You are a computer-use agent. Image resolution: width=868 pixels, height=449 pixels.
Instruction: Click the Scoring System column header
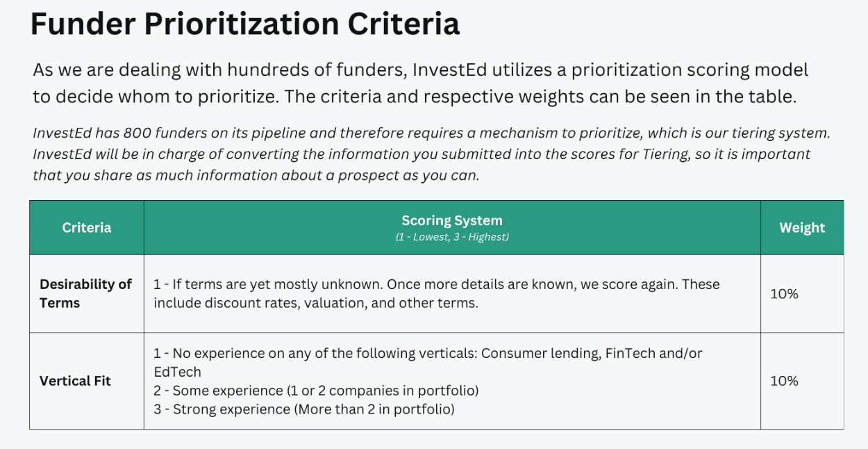(x=452, y=220)
